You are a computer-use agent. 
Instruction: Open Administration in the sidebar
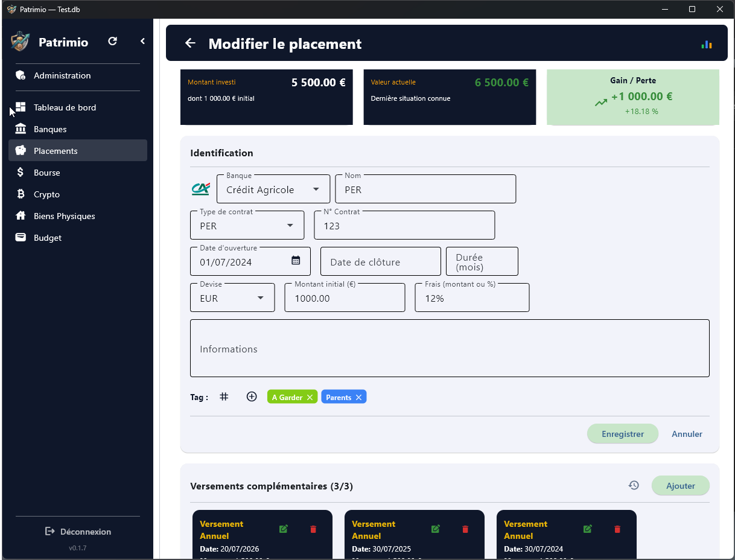click(78, 75)
